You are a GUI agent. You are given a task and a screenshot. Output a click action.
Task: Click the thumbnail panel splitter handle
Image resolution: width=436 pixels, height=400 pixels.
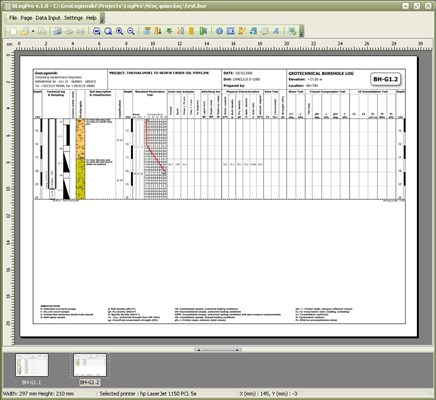pyautogui.click(x=218, y=350)
